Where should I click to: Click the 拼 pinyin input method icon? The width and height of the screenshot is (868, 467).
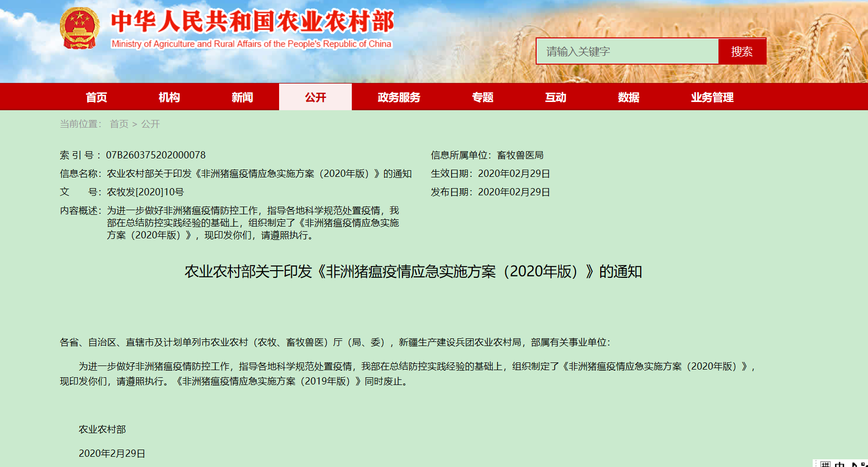point(825,464)
